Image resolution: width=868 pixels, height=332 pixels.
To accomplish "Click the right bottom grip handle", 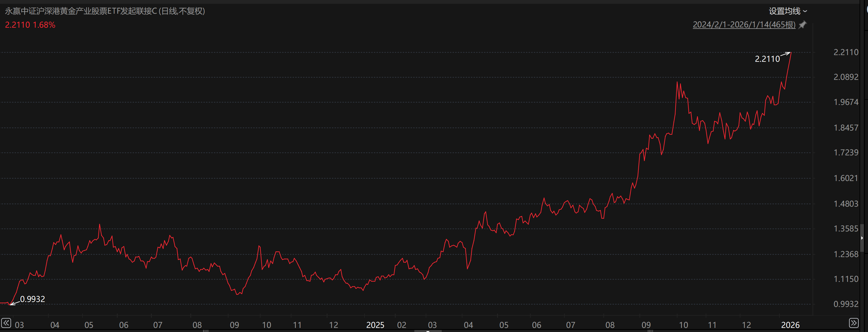I will tap(650, 331).
